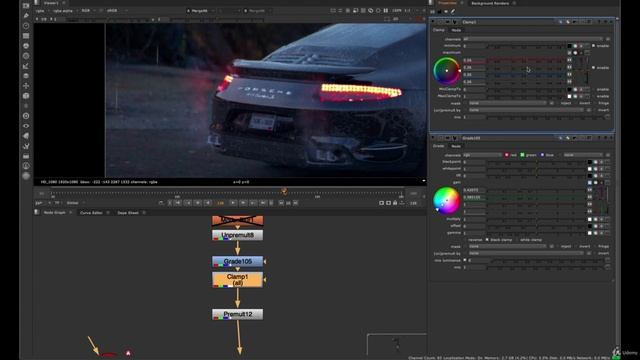Toggle the blue channel checkbox in Grade105
Image resolution: width=640 pixels, height=360 pixels.
pos(542,155)
